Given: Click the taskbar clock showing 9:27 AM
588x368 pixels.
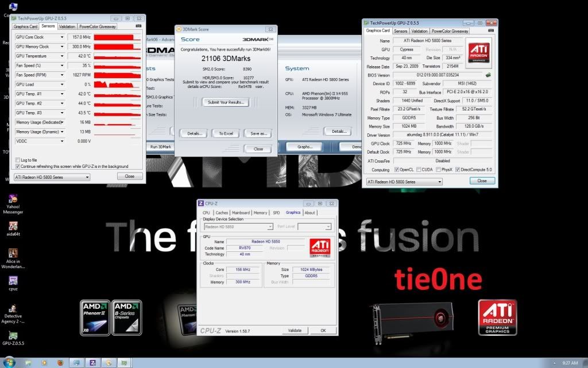Looking at the screenshot, I should click(570, 363).
